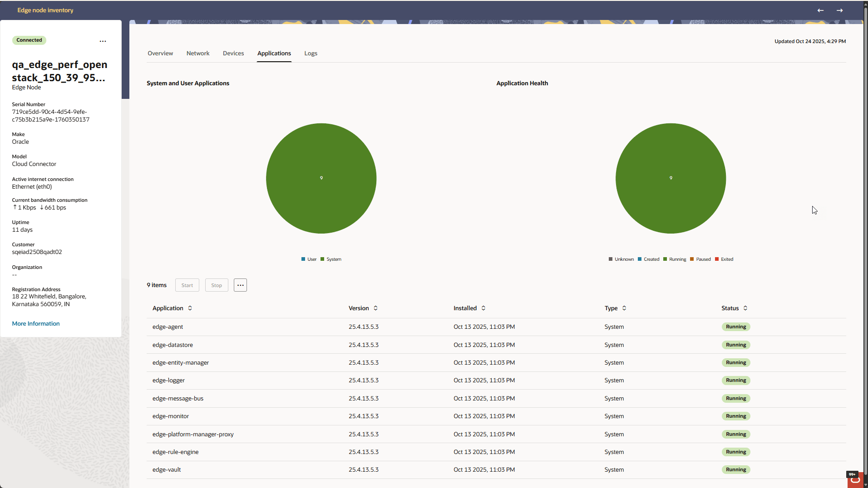Open Oracle notifications showing 99+ badge
The height and width of the screenshot is (488, 868).
[x=855, y=480]
